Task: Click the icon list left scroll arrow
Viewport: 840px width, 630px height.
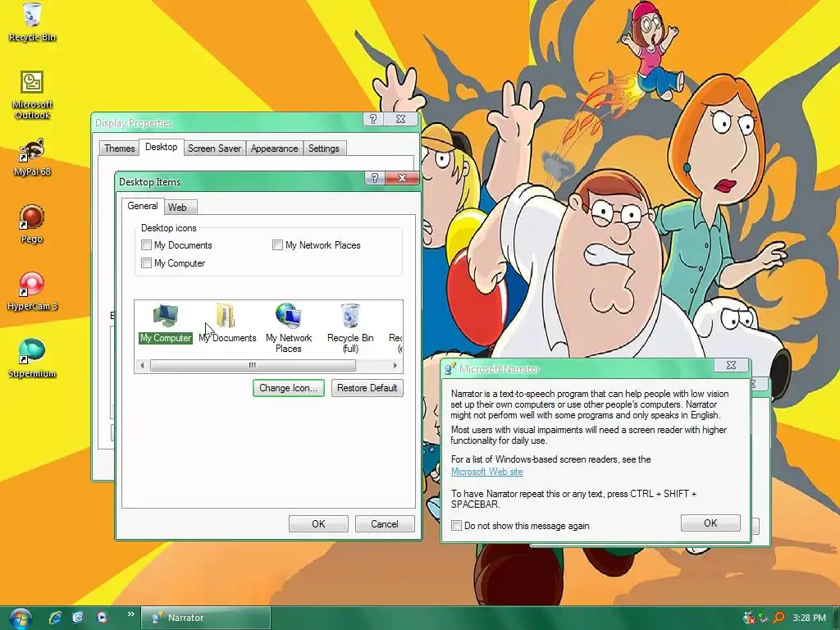Action: click(x=142, y=365)
